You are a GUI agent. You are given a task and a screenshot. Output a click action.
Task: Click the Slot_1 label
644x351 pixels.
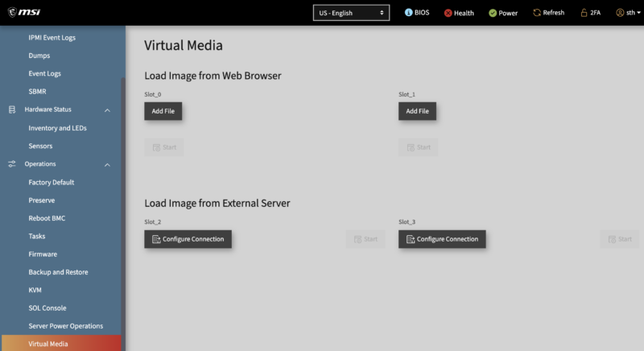pos(407,94)
